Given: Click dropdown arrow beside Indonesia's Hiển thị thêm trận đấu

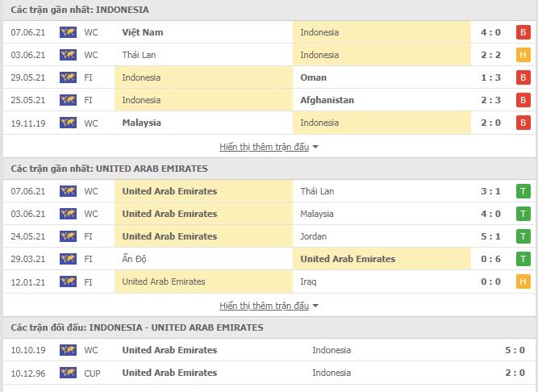Looking at the screenshot, I should (x=315, y=147).
